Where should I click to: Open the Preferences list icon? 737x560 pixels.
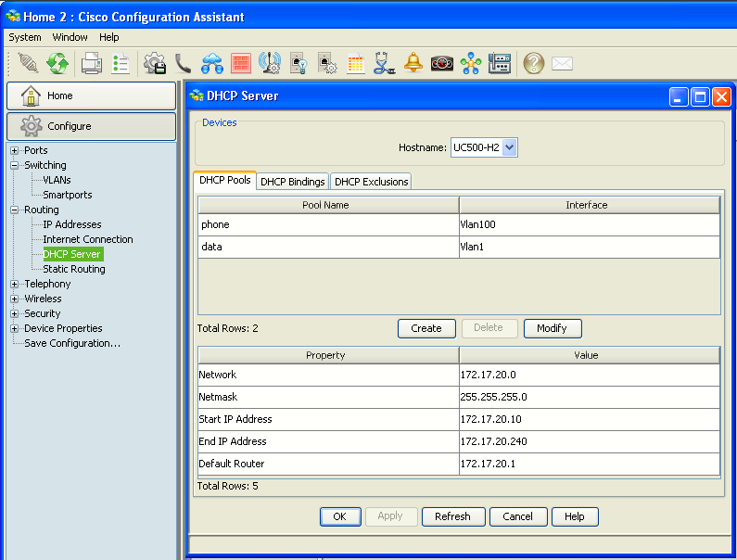tap(121, 63)
